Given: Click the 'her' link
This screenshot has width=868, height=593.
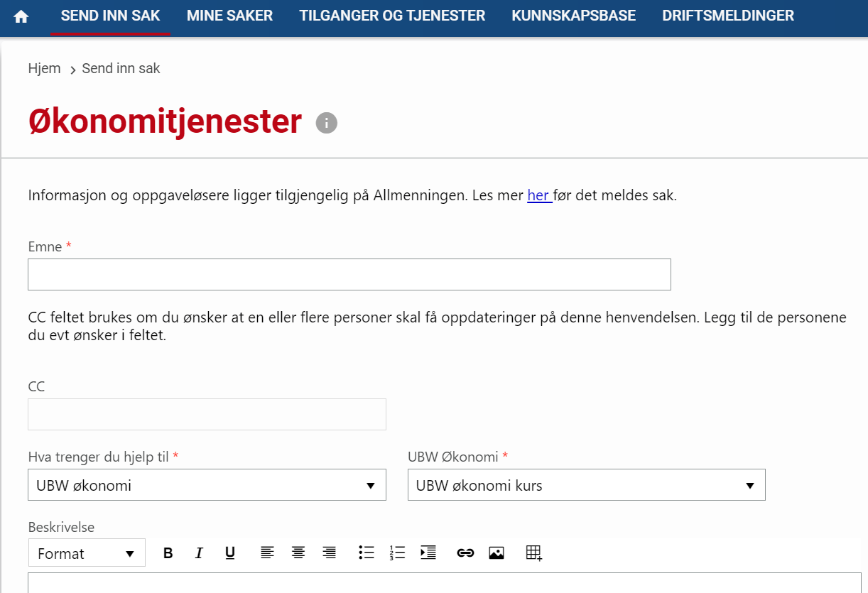Looking at the screenshot, I should [x=538, y=195].
